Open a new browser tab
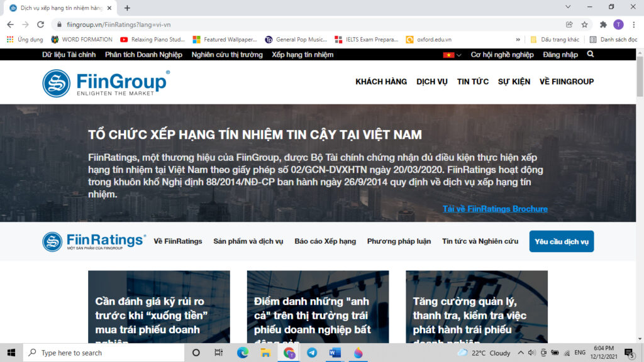The width and height of the screenshot is (644, 362). (127, 8)
